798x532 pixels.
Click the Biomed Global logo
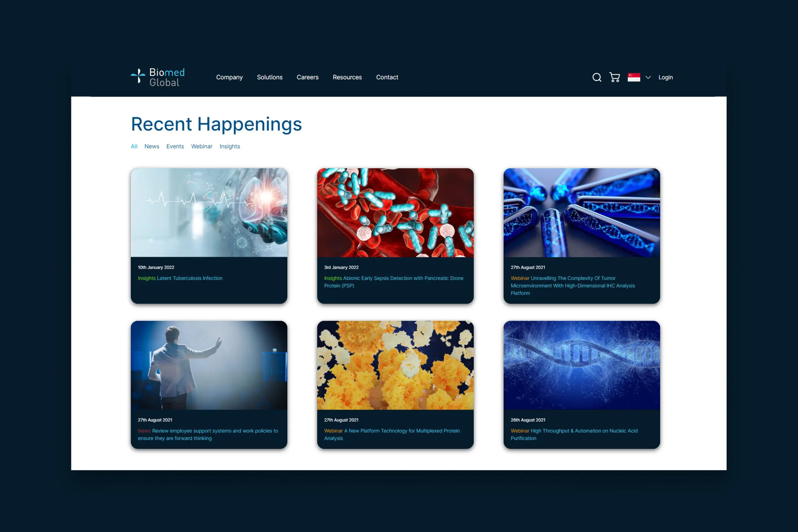158,77
